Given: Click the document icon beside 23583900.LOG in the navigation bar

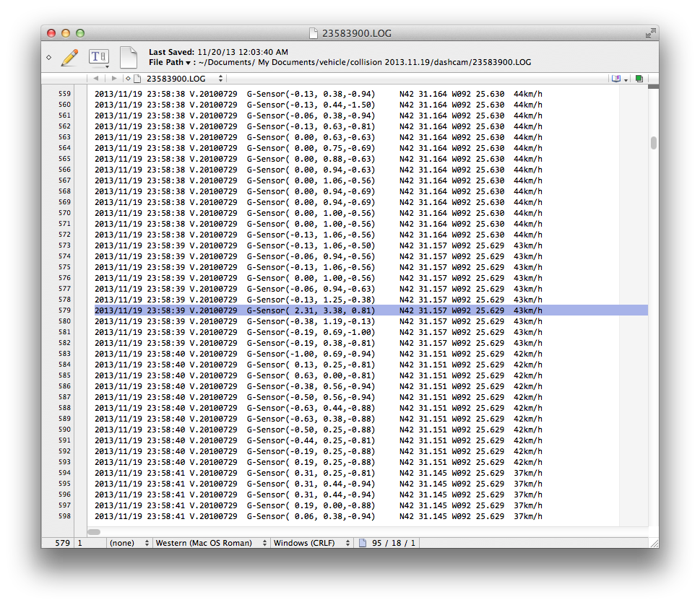Looking at the screenshot, I should click(137, 79).
